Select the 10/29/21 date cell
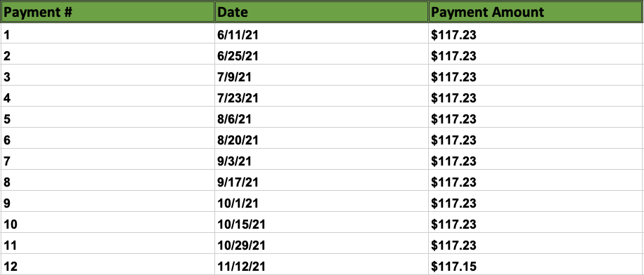Viewport: 644px width, 275px height. [x=322, y=243]
